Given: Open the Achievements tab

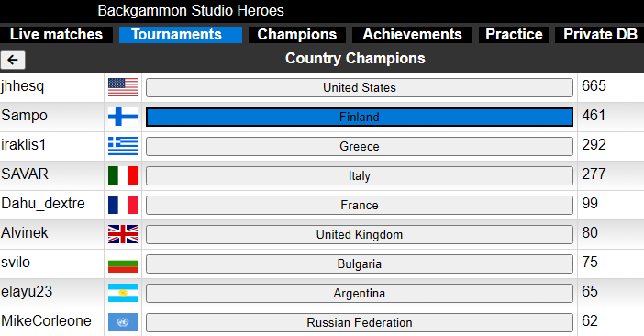Looking at the screenshot, I should click(x=412, y=35).
